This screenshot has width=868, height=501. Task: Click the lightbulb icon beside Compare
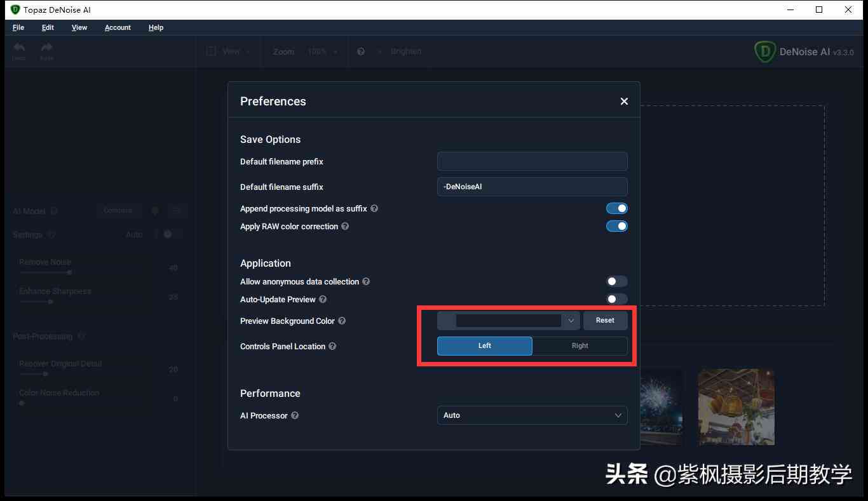(x=154, y=210)
